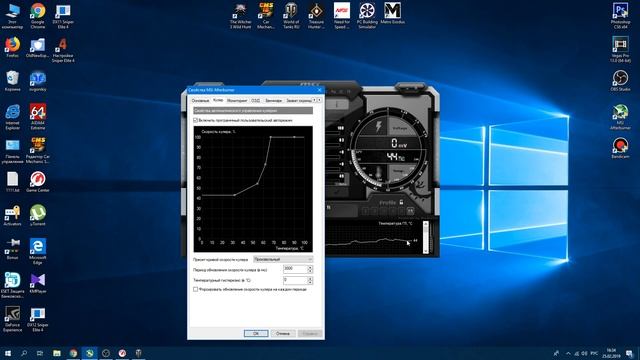Select the Кулер tab

[x=218, y=100]
